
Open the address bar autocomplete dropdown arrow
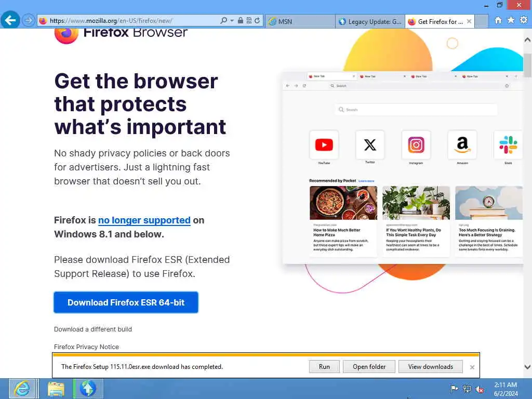click(x=232, y=21)
